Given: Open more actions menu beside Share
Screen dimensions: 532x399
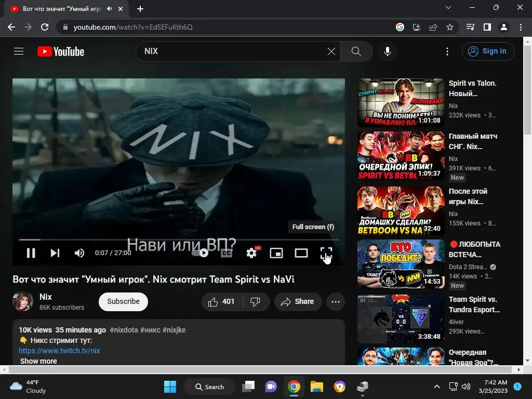Looking at the screenshot, I should [x=336, y=302].
